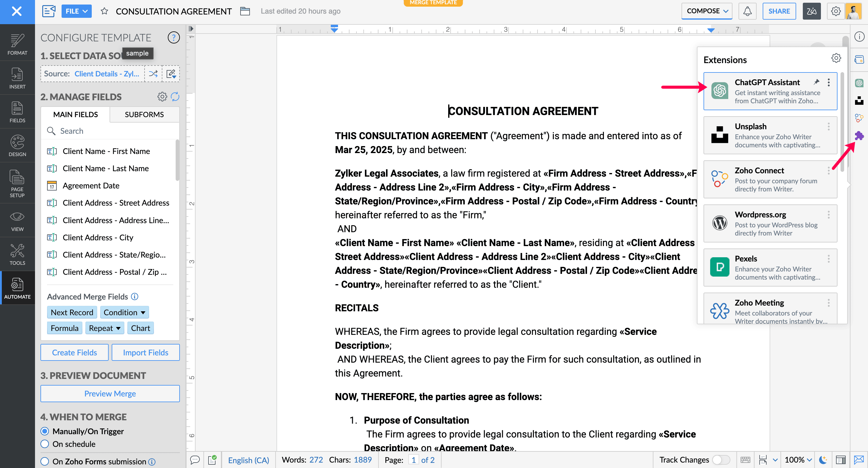Screen dimensions: 868x468
Task: Click the Advanced Merge Fields info icon
Action: click(x=134, y=297)
